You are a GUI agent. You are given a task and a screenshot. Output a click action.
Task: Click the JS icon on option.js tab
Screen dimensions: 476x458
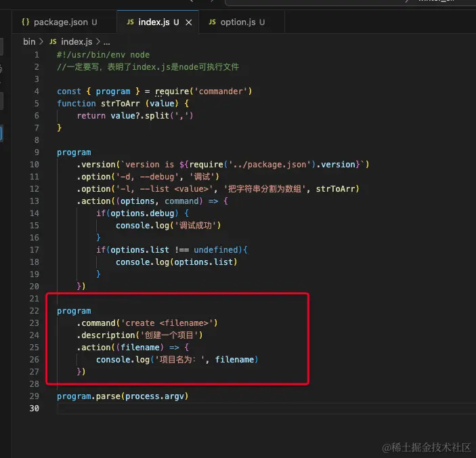click(x=212, y=22)
